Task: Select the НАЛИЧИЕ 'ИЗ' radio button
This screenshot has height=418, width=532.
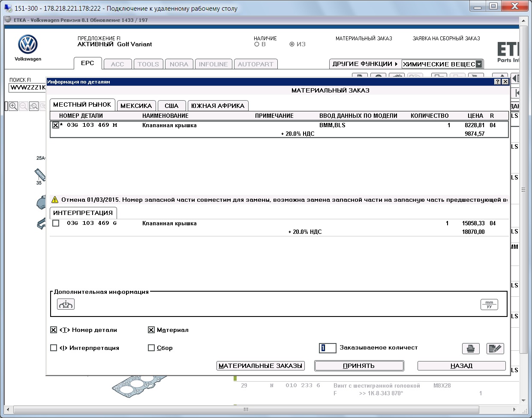Action: click(292, 44)
